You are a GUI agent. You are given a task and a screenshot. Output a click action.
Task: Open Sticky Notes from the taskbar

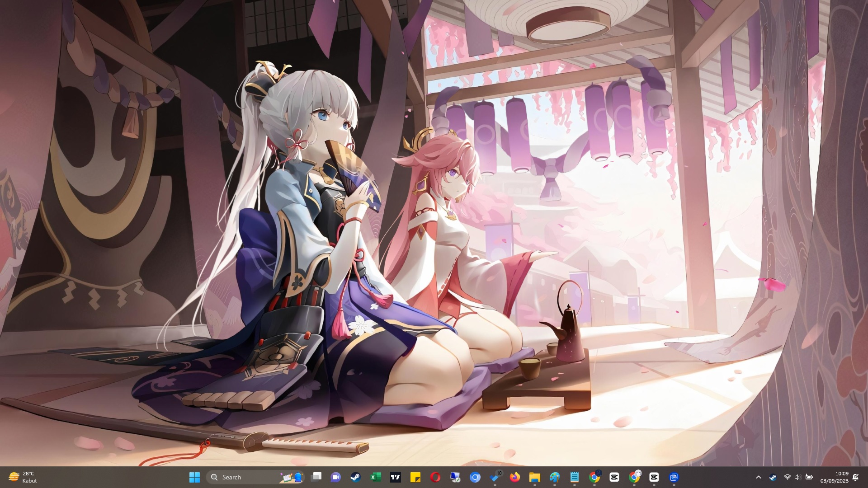point(415,477)
